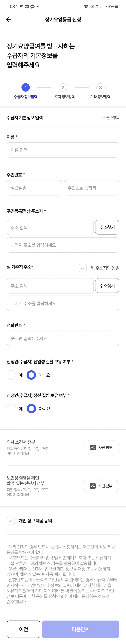
Task: Click the 이름 입력 name input field
Action: coord(63,150)
